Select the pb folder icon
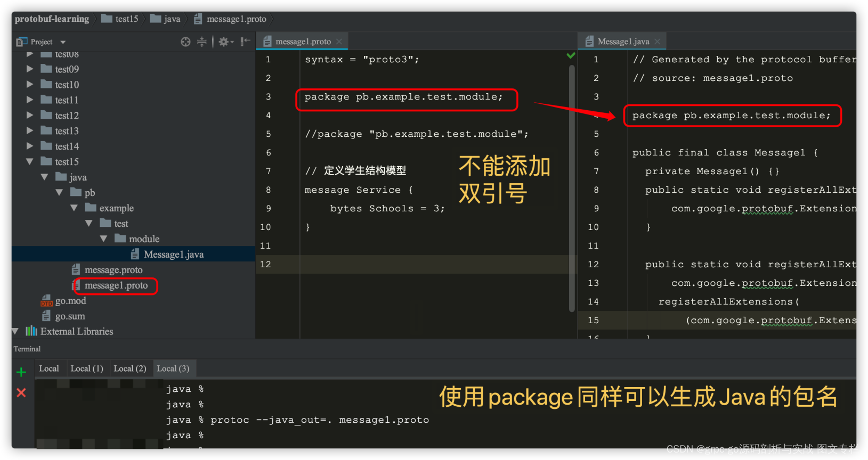 (x=76, y=192)
